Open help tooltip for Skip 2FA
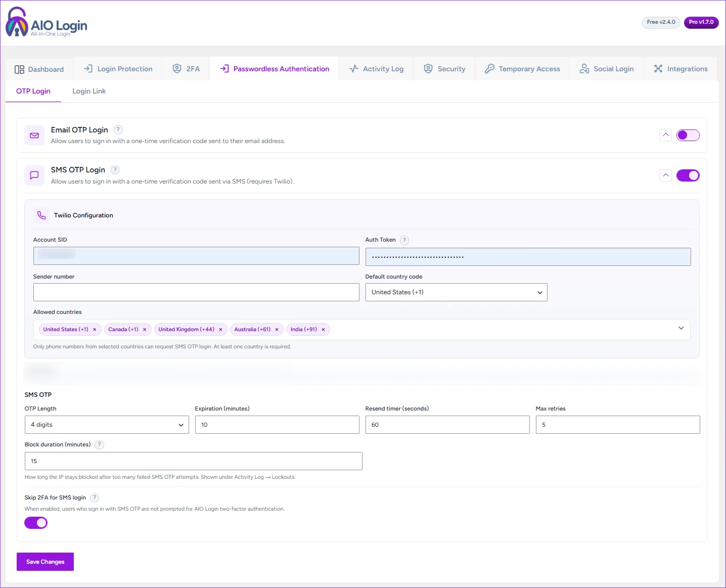Viewport: 726px width, 588px height. [x=95, y=498]
